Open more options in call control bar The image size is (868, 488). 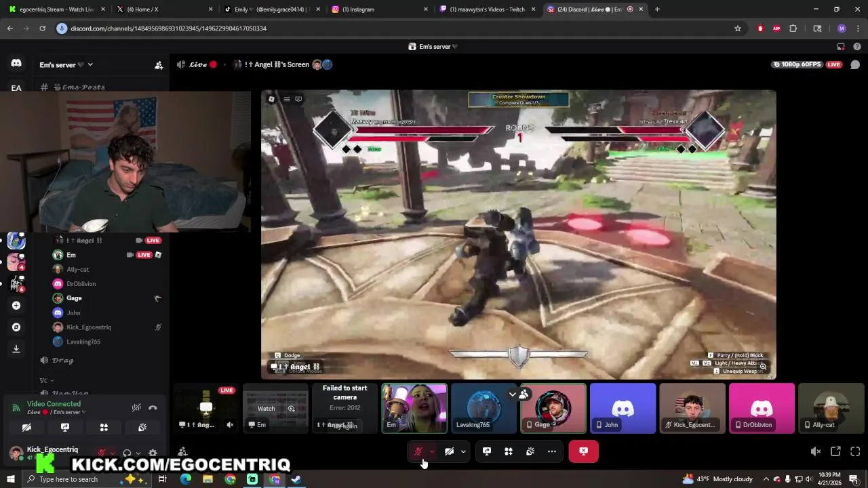[x=552, y=451]
